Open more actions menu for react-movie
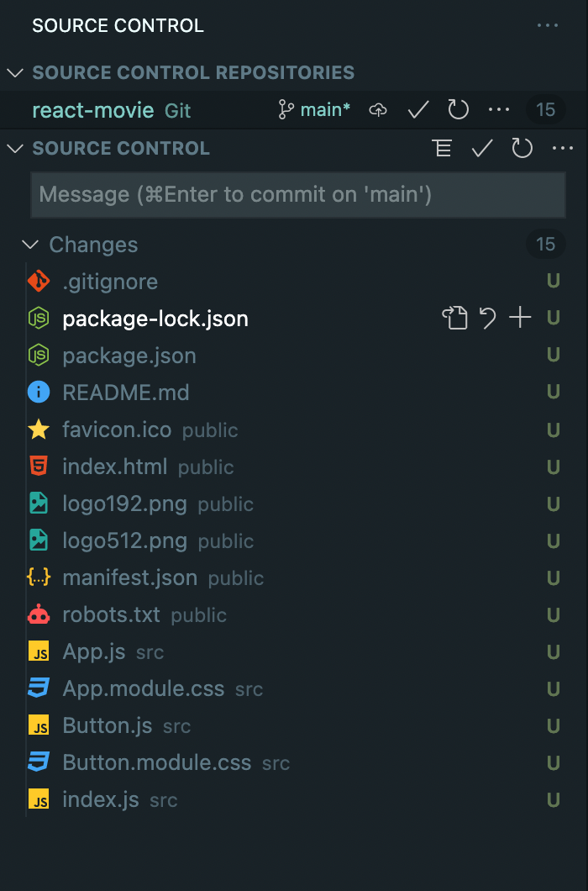Viewport: 588px width, 891px height. pyautogui.click(x=499, y=109)
